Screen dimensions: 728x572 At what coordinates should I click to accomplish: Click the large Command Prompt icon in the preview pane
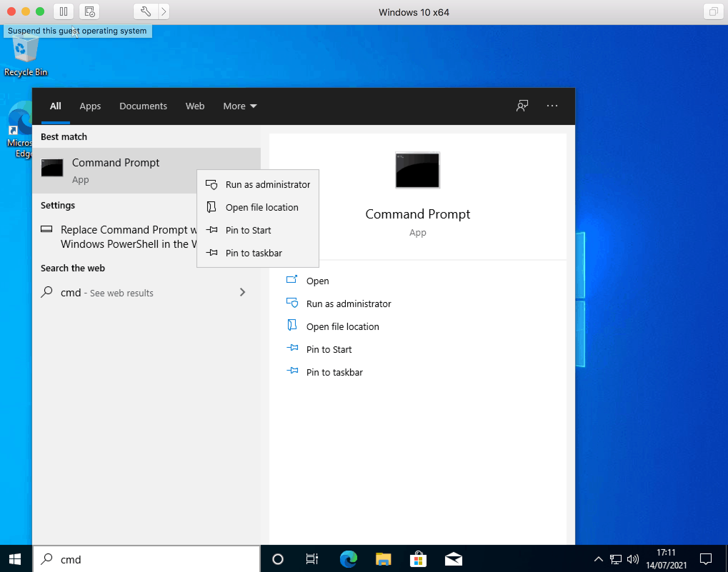[x=417, y=170]
